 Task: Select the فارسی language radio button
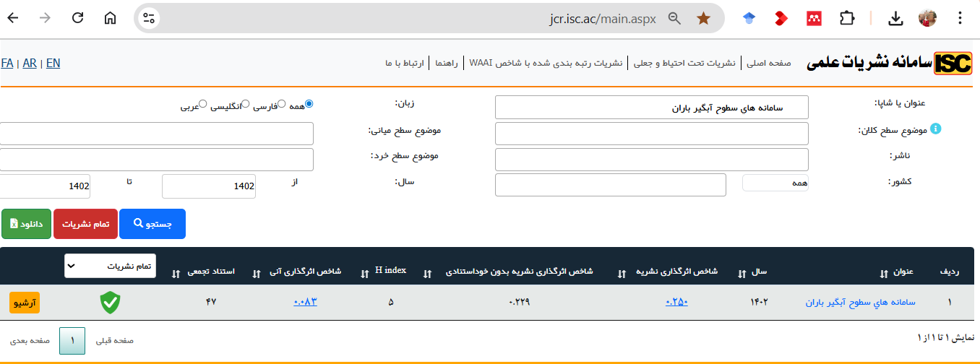pyautogui.click(x=282, y=104)
